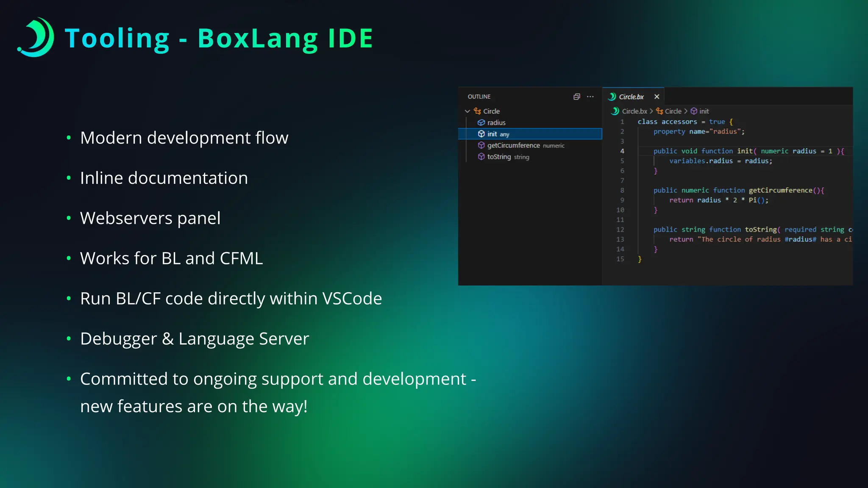Click the BoxLang file icon in breadcrumb
The height and width of the screenshot is (488, 868).
tap(615, 111)
